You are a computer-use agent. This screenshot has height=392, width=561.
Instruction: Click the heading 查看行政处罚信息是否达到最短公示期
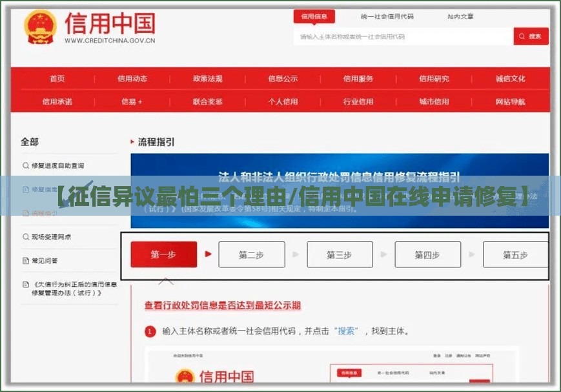coord(223,305)
